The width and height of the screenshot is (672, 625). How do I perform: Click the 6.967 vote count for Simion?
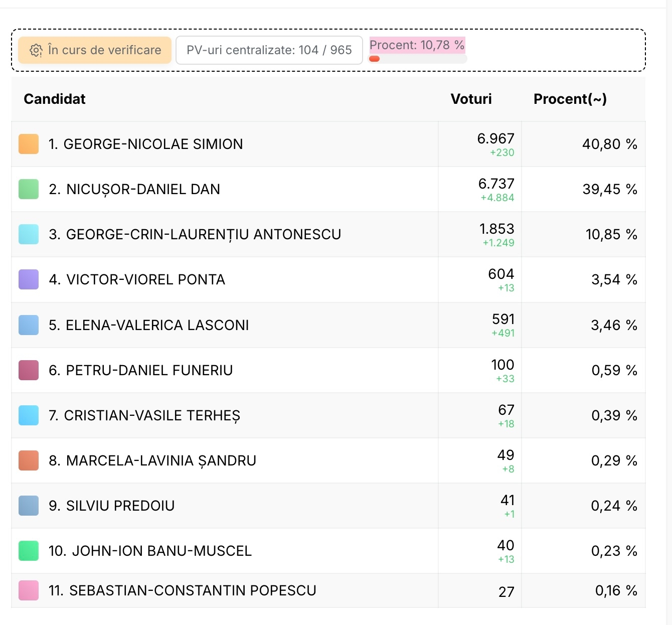[495, 138]
